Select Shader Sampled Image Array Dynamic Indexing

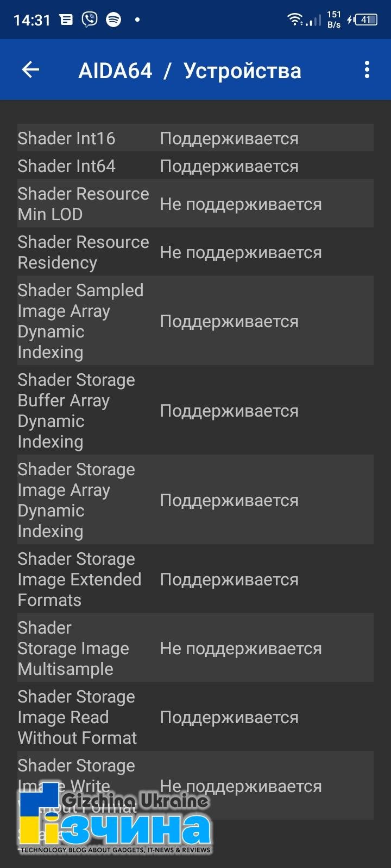point(195,321)
